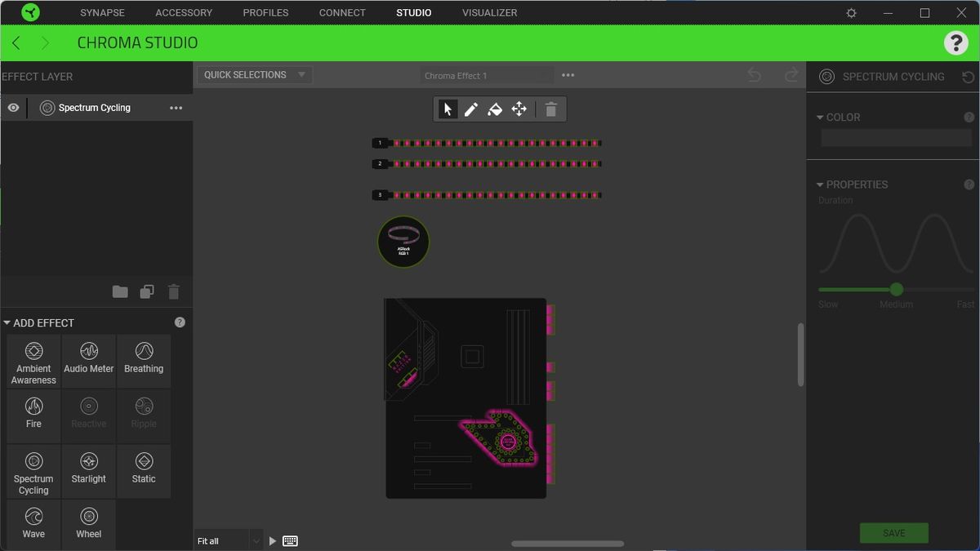This screenshot has width=980, height=551.
Task: Open Spectrum Cycling layer options menu
Action: click(x=176, y=108)
